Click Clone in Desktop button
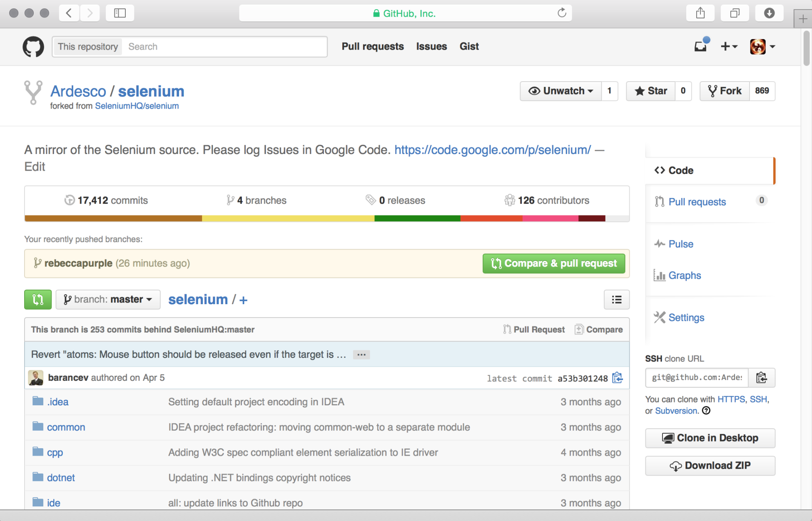 tap(710, 438)
